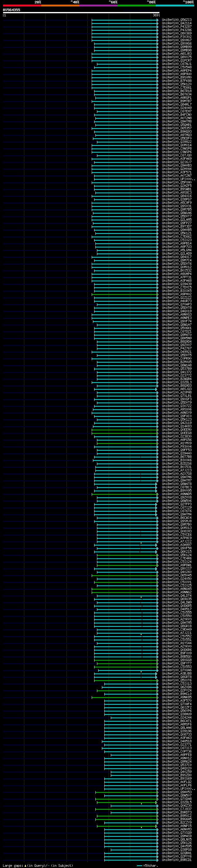
Task: Click the red 20% legend color segment
Action: point(22,6)
